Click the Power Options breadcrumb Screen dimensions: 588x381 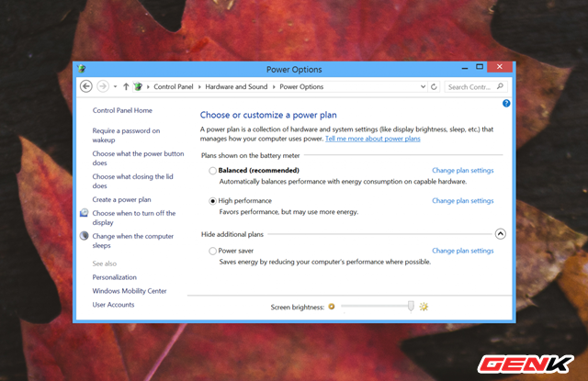301,86
